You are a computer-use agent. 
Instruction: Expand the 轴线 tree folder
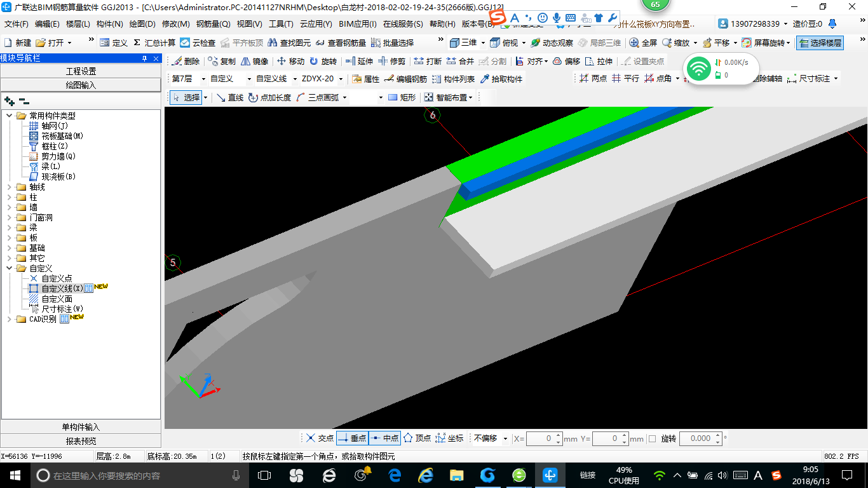10,187
